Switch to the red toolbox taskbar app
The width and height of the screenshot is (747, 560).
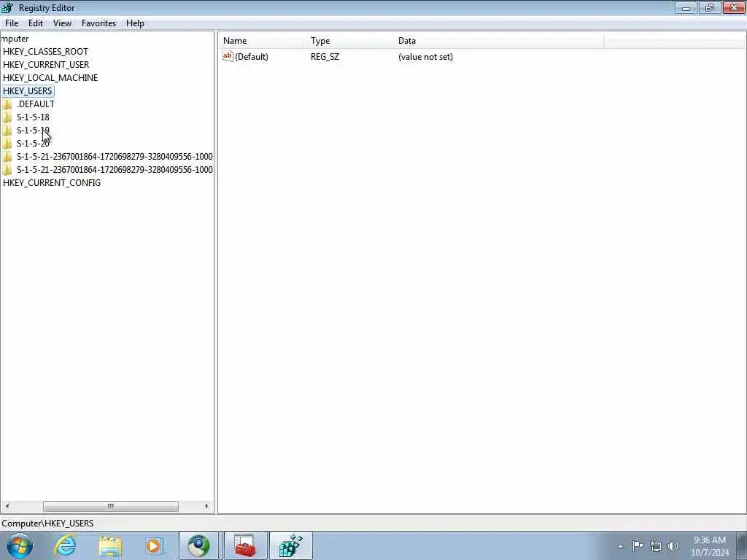[245, 545]
